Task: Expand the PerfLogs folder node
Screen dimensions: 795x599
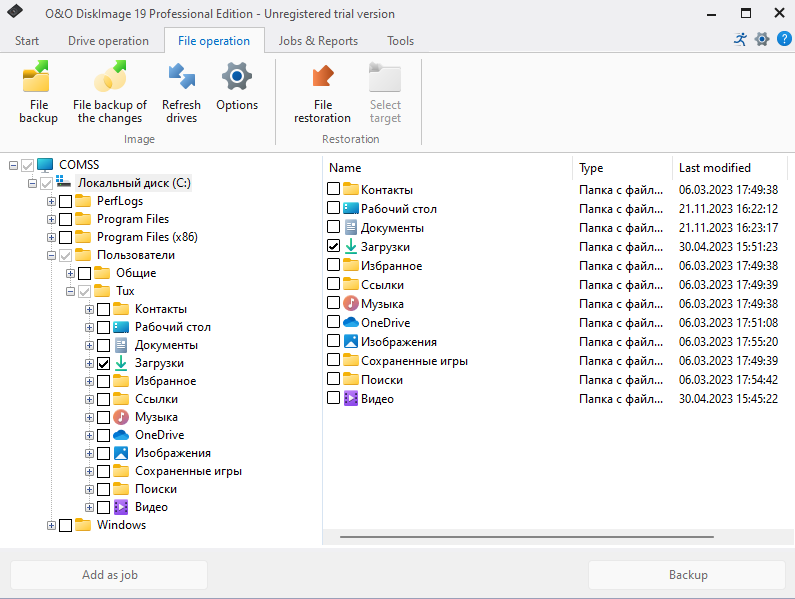Action: click(51, 201)
